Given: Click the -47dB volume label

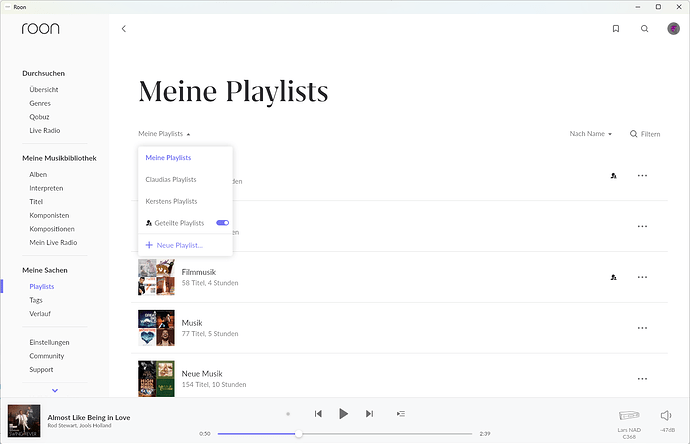Looking at the screenshot, I should coord(668,430).
